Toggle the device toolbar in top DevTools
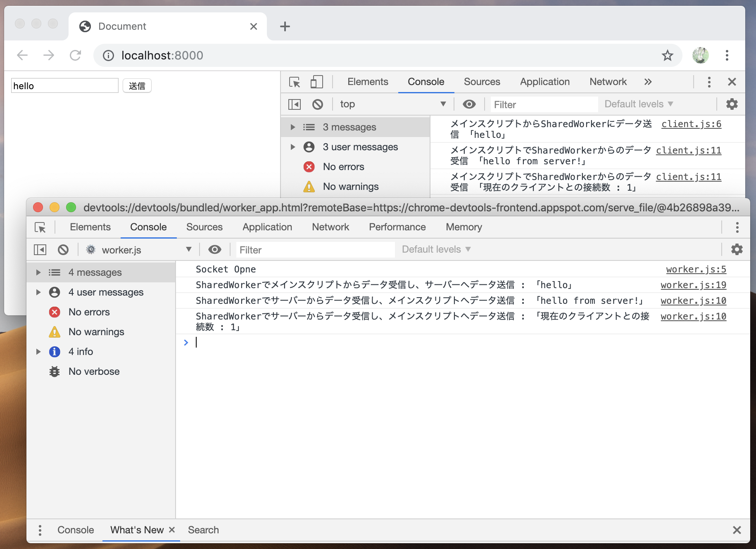 [x=316, y=82]
